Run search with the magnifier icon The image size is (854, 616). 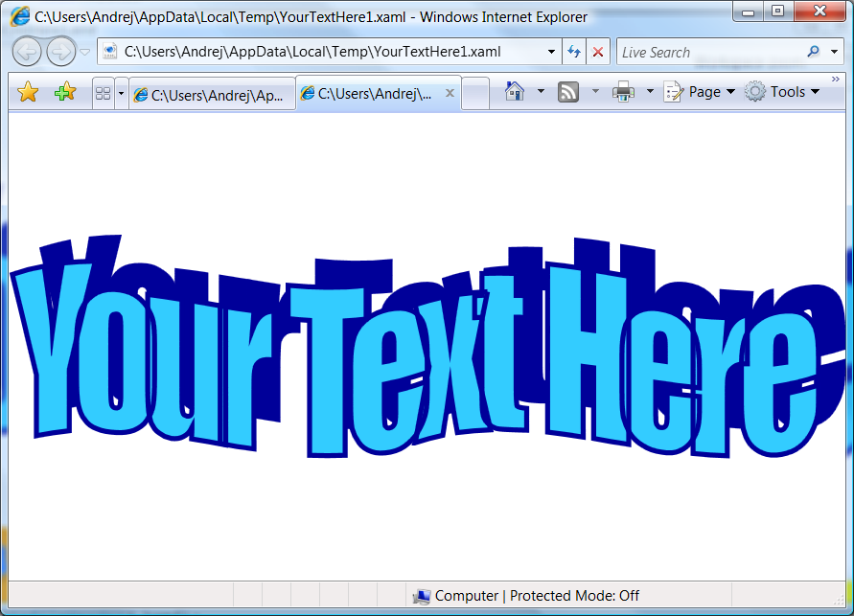pyautogui.click(x=813, y=52)
